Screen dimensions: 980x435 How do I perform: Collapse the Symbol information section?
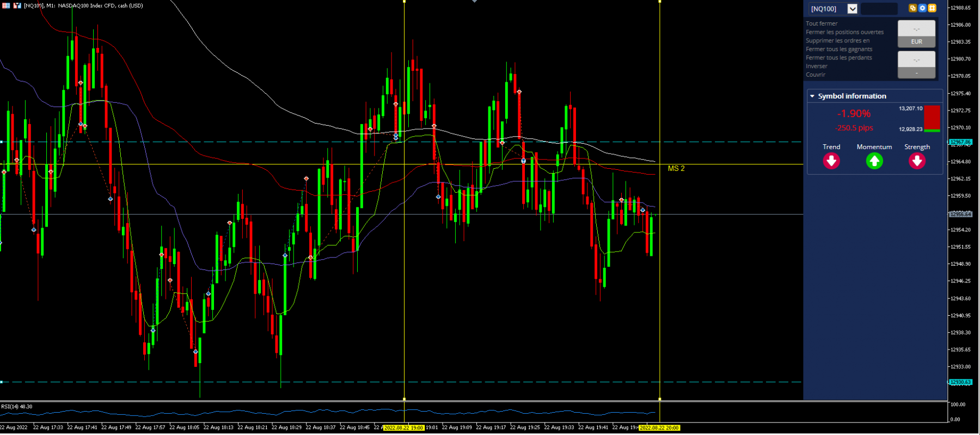click(x=812, y=96)
